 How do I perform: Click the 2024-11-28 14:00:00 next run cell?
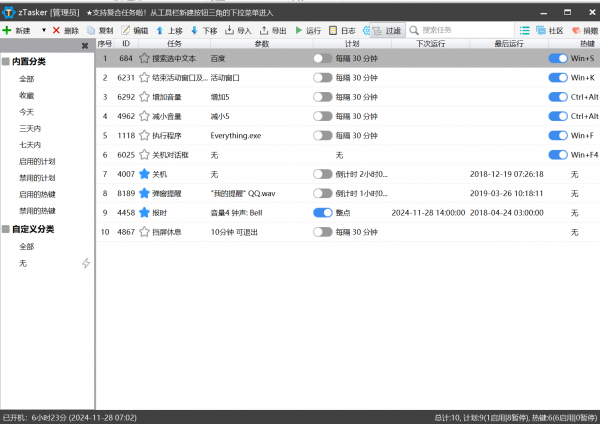(x=428, y=212)
